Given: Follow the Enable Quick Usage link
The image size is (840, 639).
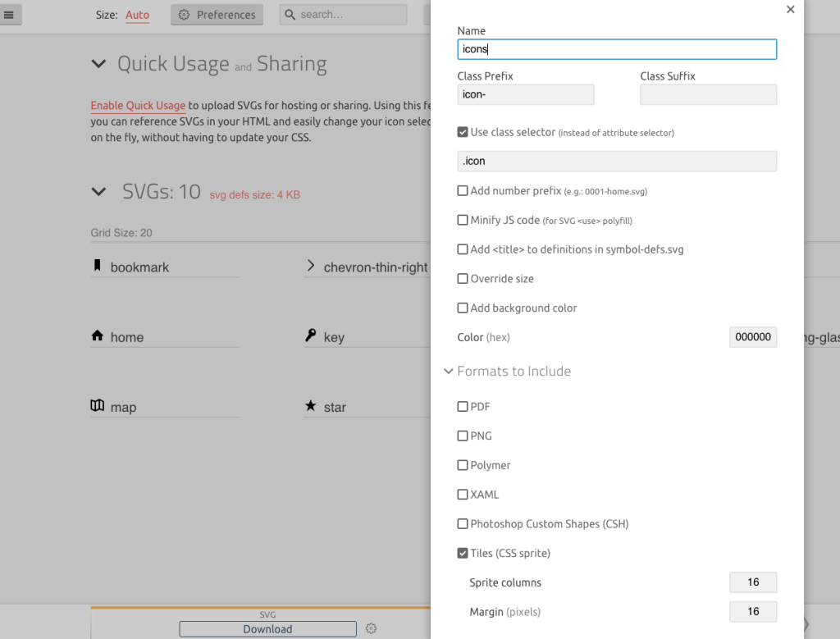Looking at the screenshot, I should [x=138, y=106].
